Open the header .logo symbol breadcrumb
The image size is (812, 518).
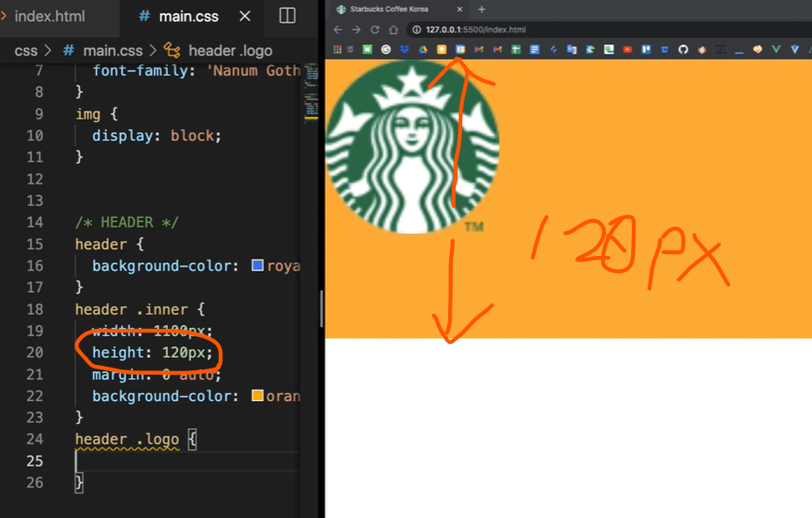click(230, 51)
